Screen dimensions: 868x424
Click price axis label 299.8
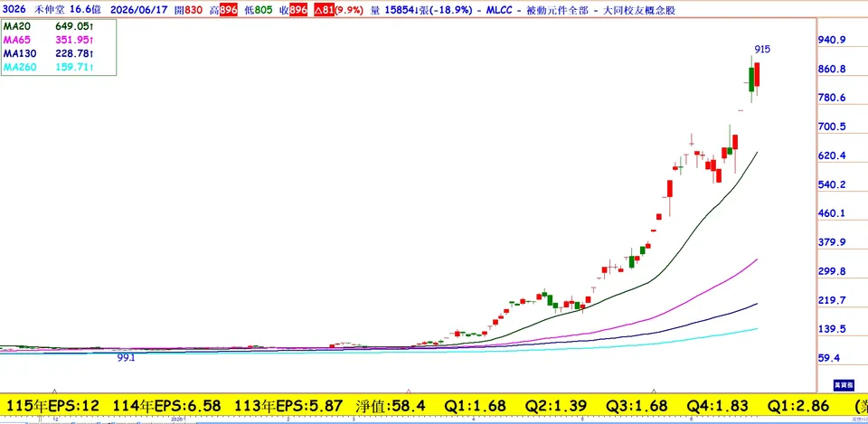pos(832,272)
